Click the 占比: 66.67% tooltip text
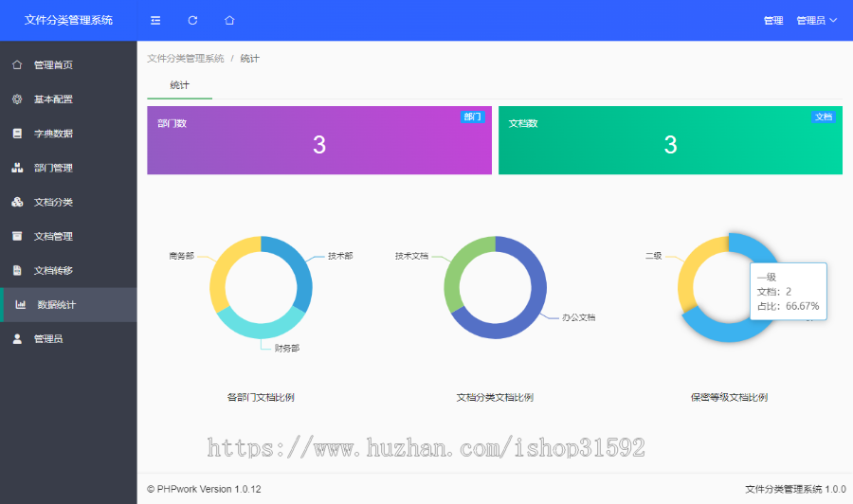Viewport: 853px width, 504px height. click(789, 306)
